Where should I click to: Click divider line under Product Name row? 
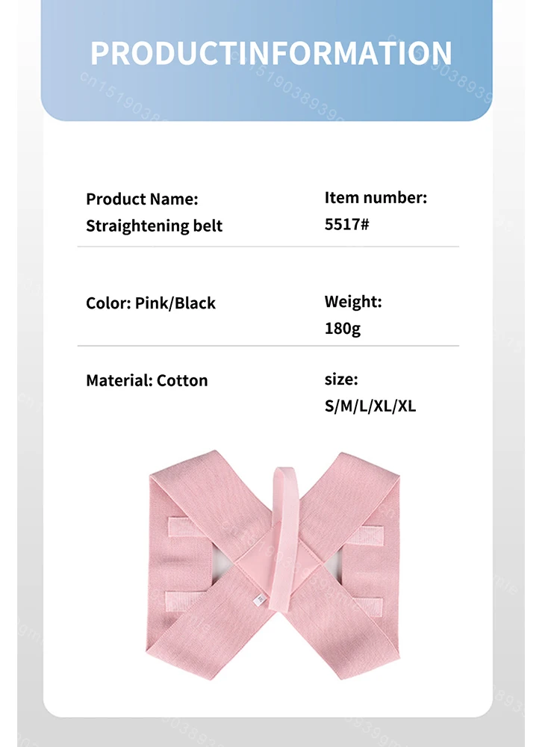(268, 247)
